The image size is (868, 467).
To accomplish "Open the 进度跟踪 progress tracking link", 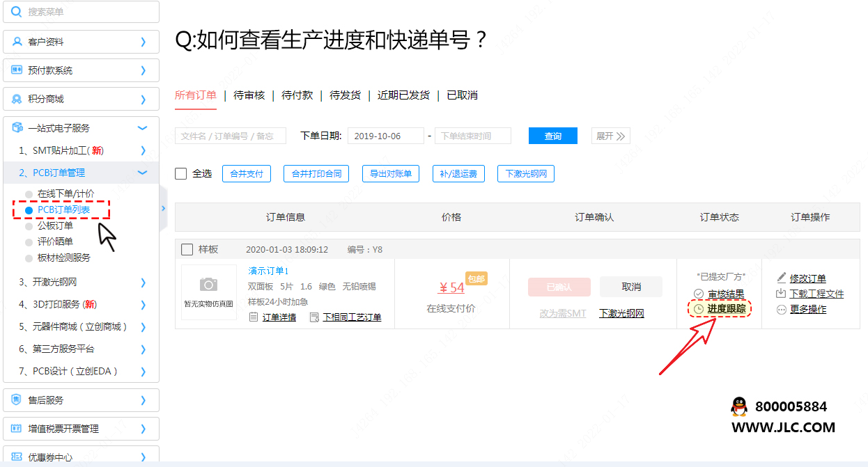I will click(x=726, y=308).
